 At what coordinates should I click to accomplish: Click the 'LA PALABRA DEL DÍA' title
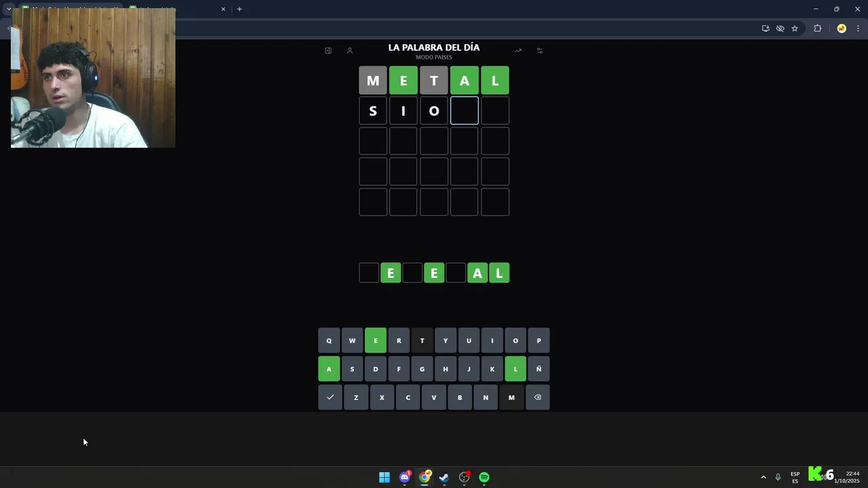tap(434, 47)
